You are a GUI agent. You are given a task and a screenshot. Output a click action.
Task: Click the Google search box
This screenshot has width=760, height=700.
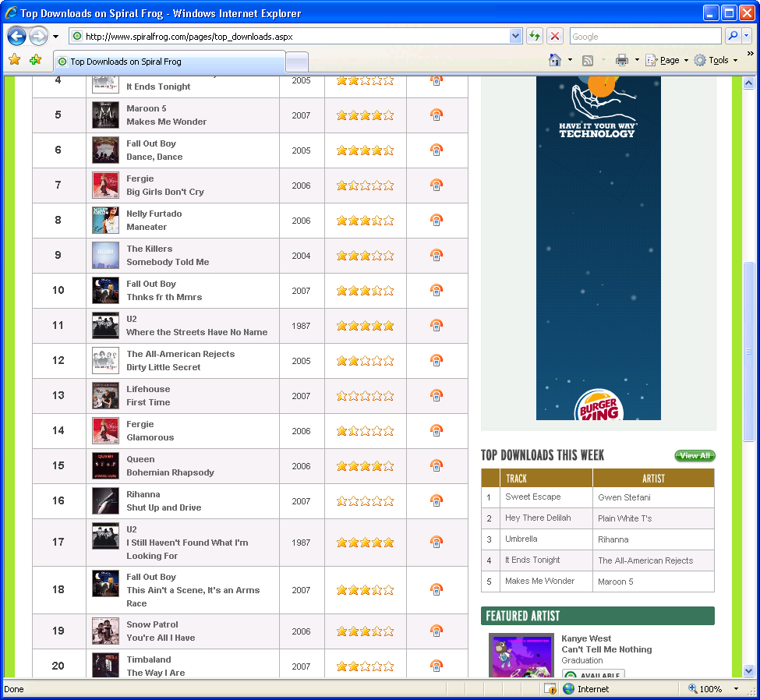click(645, 37)
